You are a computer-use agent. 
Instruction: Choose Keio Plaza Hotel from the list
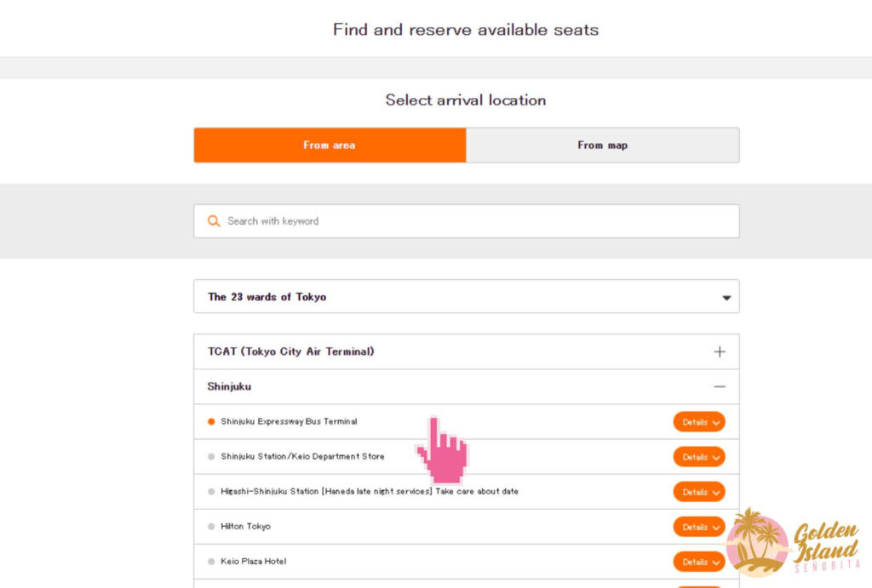[x=254, y=562]
